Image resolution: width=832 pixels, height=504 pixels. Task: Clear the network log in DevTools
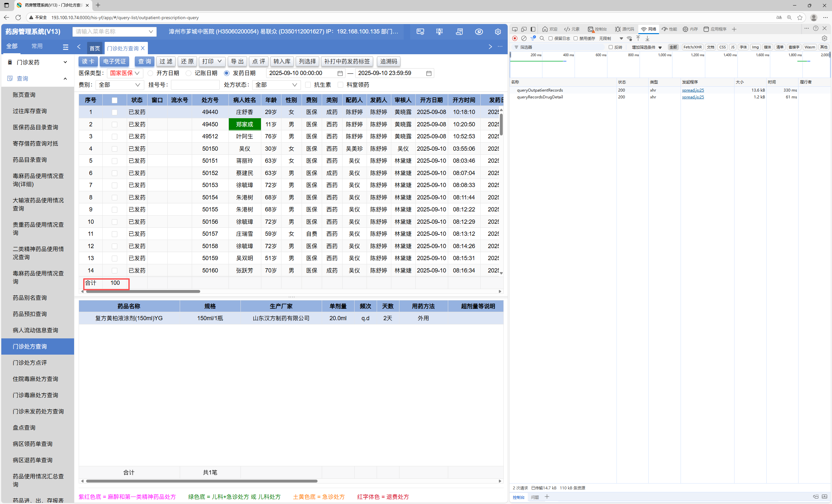click(524, 38)
